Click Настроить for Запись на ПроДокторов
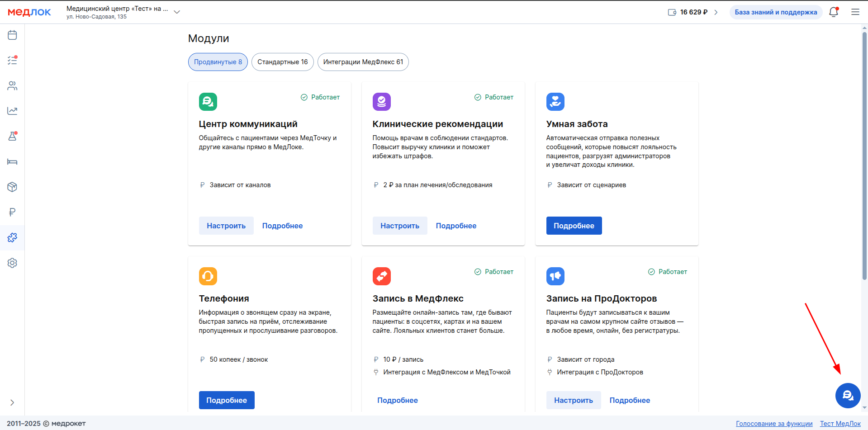The width and height of the screenshot is (868, 430). click(x=574, y=400)
